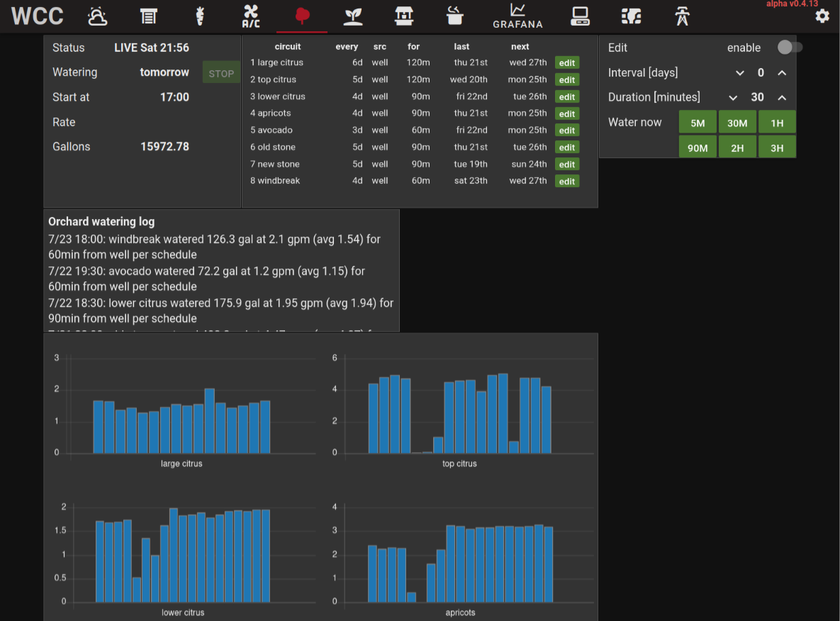Open the A/C fan page
This screenshot has height=621, width=840.
coord(251,16)
